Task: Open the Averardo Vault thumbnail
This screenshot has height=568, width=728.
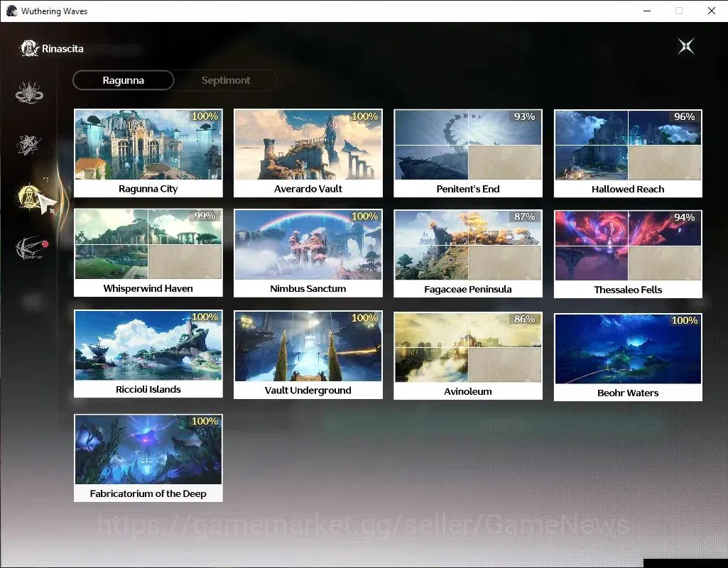Action: [x=308, y=153]
